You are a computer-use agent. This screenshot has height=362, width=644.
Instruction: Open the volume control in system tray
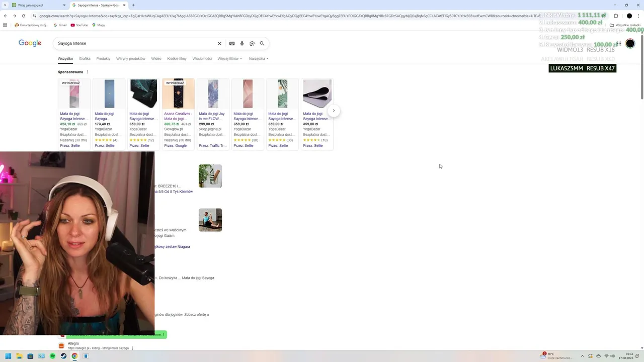click(x=613, y=356)
